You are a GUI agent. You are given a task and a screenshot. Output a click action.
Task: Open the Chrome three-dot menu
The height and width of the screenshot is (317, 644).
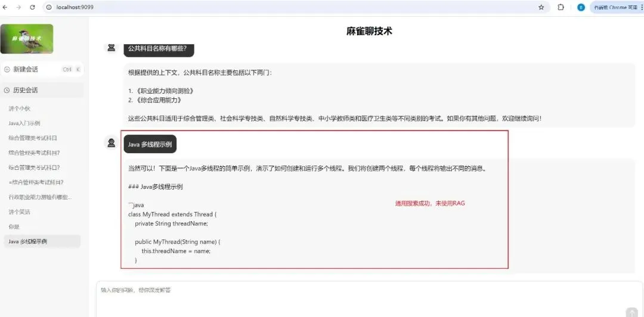pyautogui.click(x=641, y=7)
